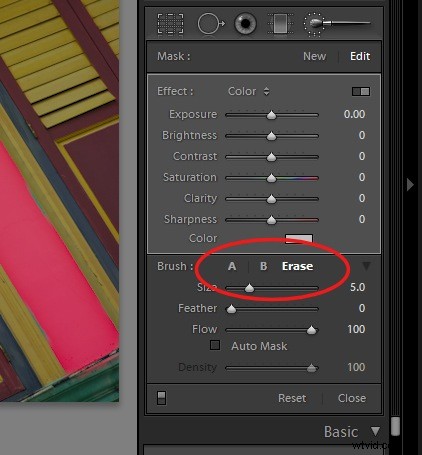Click the Sharpness slider handle
The height and width of the screenshot is (455, 422).
(272, 220)
